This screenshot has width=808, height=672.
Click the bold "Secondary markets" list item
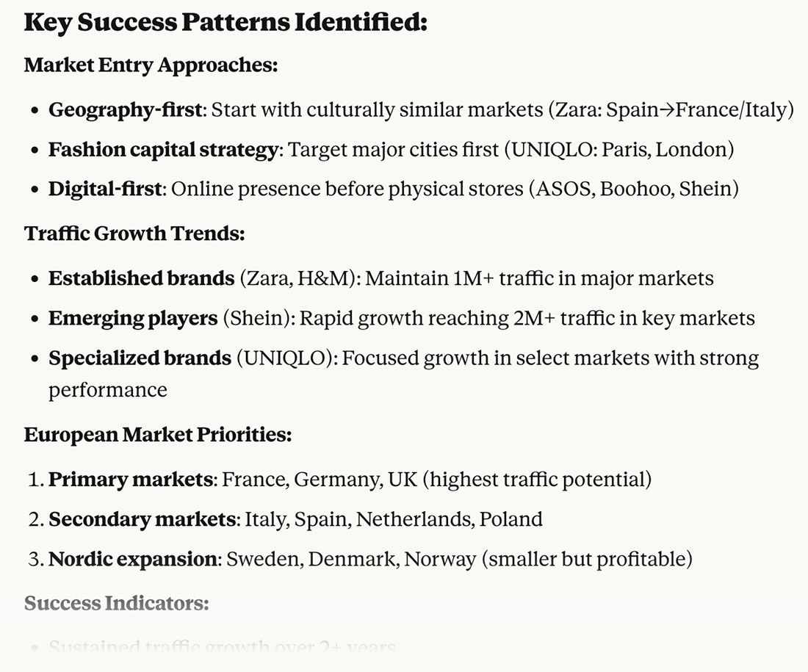click(142, 520)
